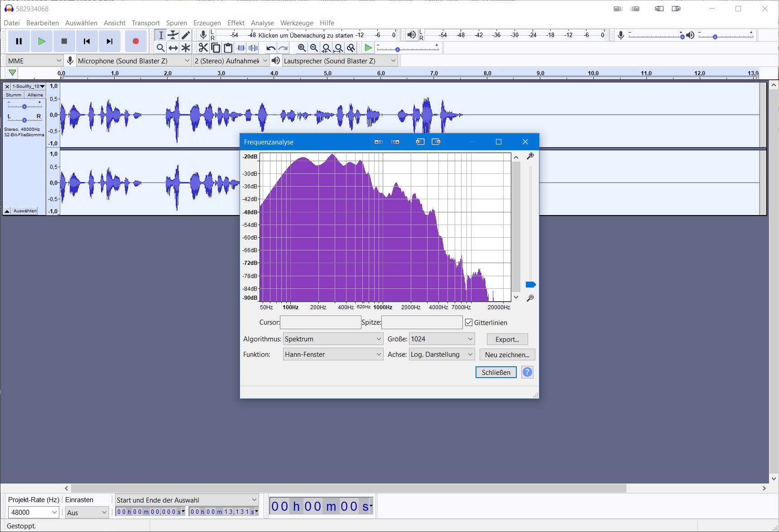This screenshot has height=532, width=779.
Task: Open the Start und Ende der Auswahl dropdown
Action: coord(187,500)
